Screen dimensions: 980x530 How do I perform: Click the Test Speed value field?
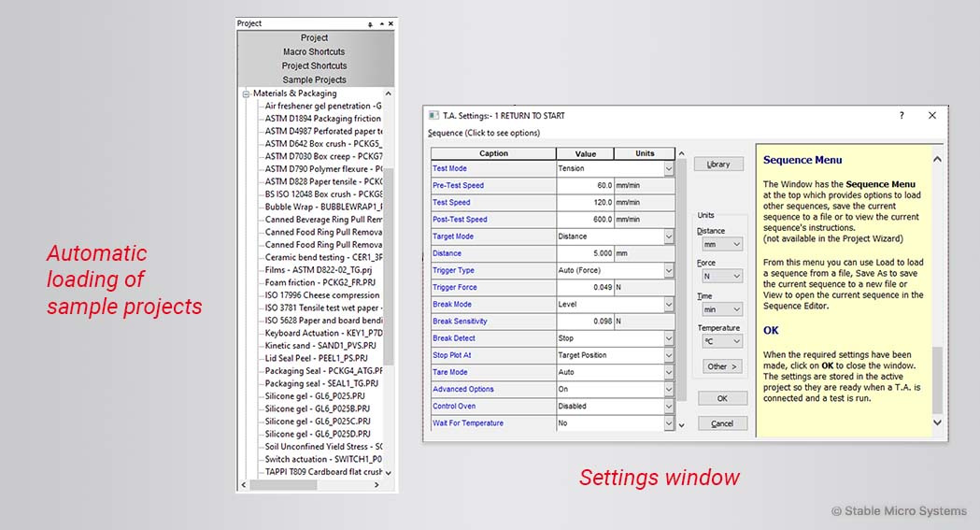(585, 203)
